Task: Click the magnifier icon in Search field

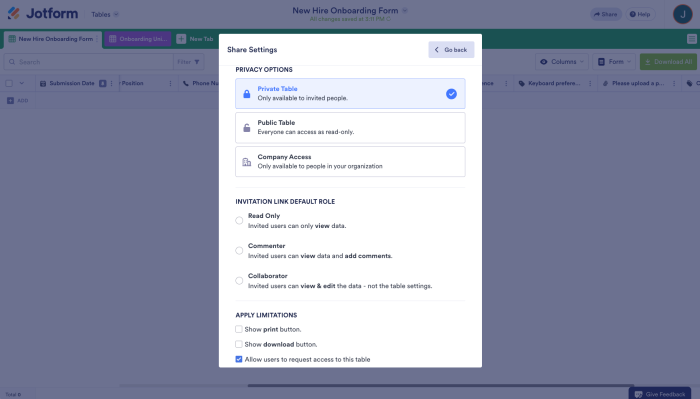Action: tap(12, 62)
